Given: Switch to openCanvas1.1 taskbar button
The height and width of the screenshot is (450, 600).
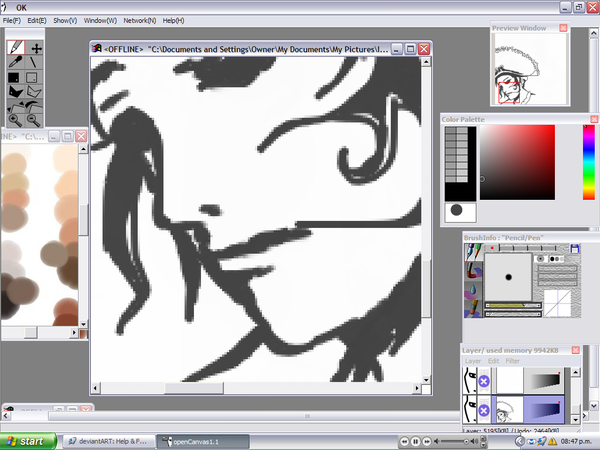Looking at the screenshot, I should click(x=203, y=442).
